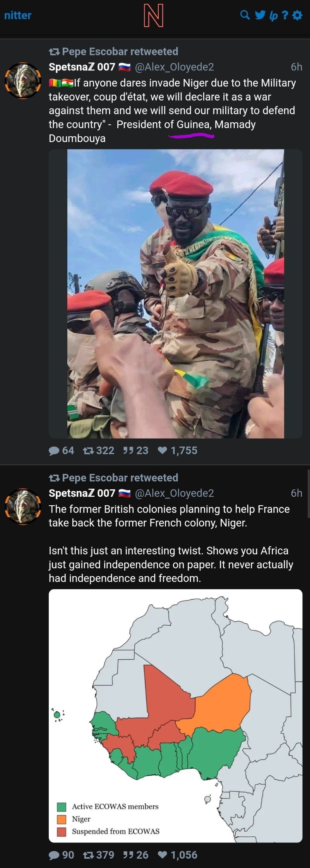Open the Liberapay donation icon
The width and height of the screenshot is (310, 868).
coord(273,15)
